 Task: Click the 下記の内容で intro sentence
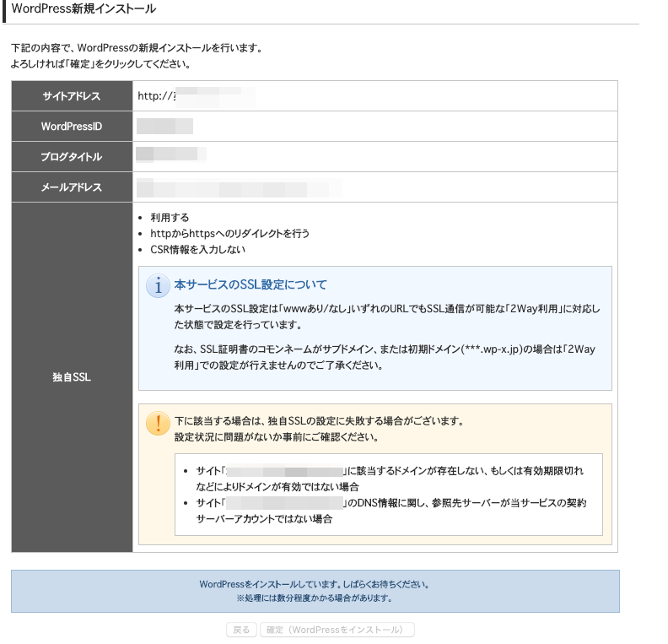(137, 48)
